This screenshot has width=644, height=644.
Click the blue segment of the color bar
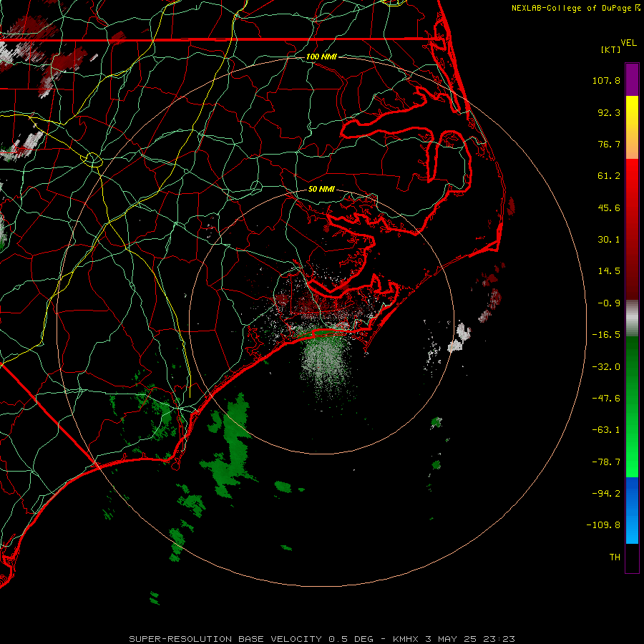(632, 510)
